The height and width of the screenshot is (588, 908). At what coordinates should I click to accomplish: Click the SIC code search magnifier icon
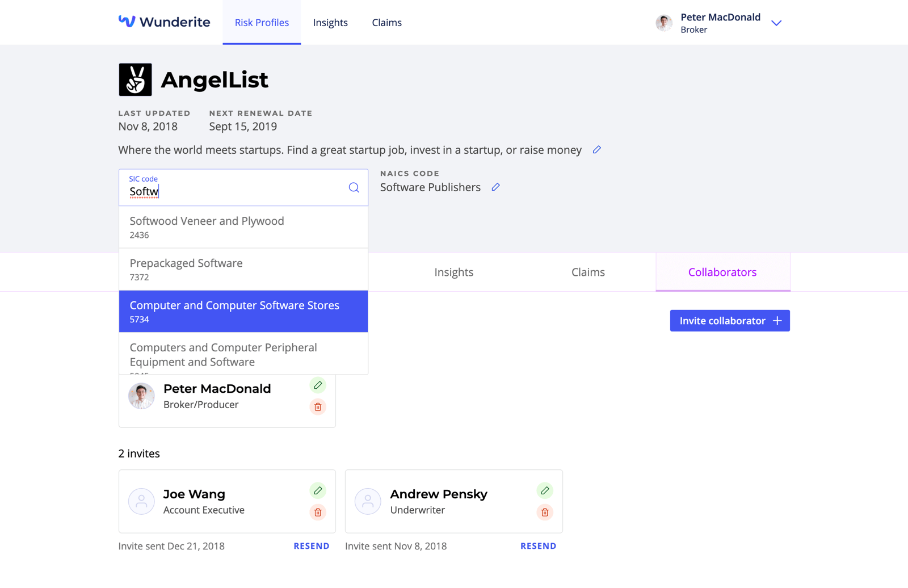tap(354, 187)
